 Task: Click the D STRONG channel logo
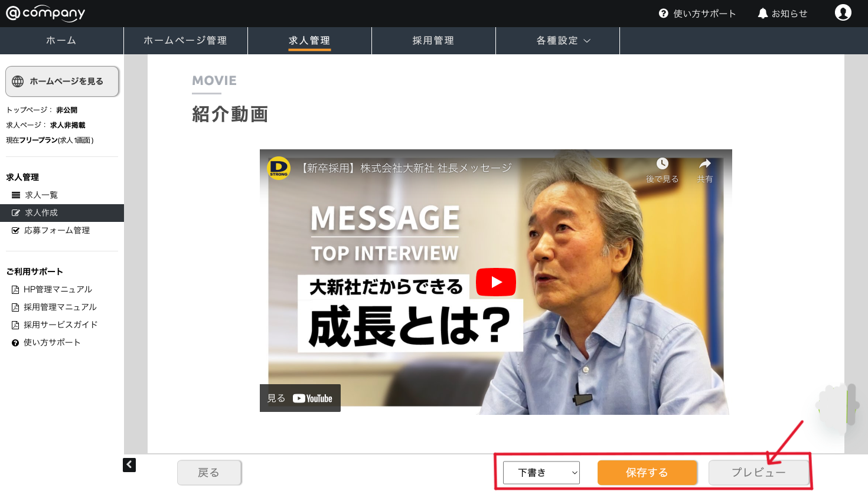279,168
